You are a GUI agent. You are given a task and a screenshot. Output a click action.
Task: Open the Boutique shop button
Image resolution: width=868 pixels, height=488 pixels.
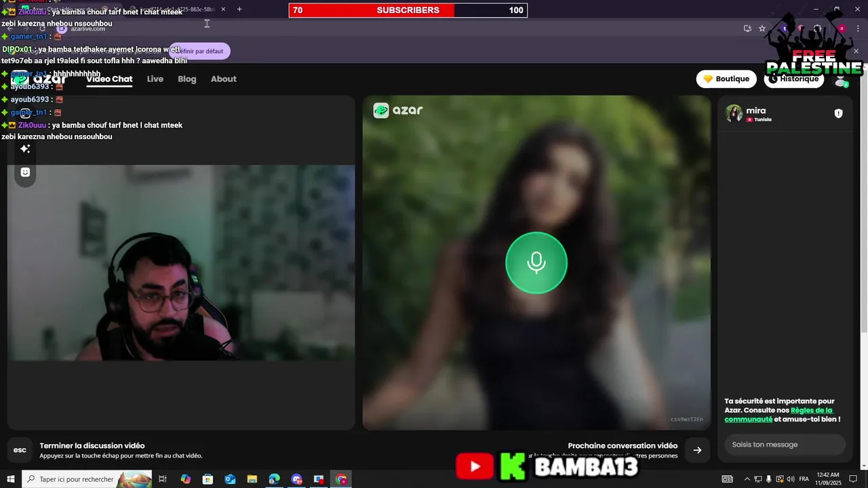726,79
